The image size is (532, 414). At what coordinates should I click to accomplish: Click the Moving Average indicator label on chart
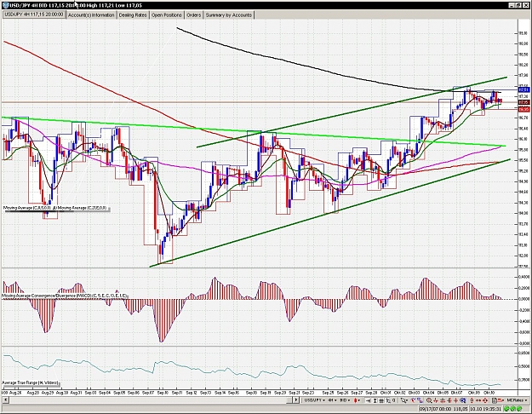57,208
